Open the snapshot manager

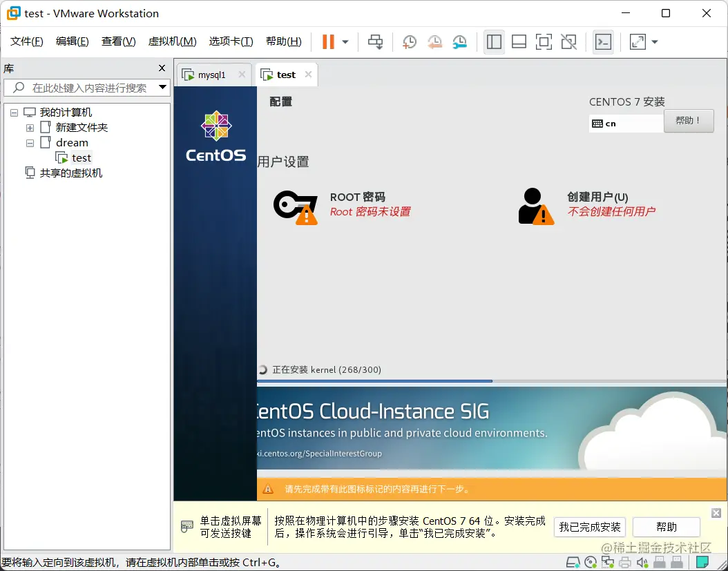pos(459,42)
